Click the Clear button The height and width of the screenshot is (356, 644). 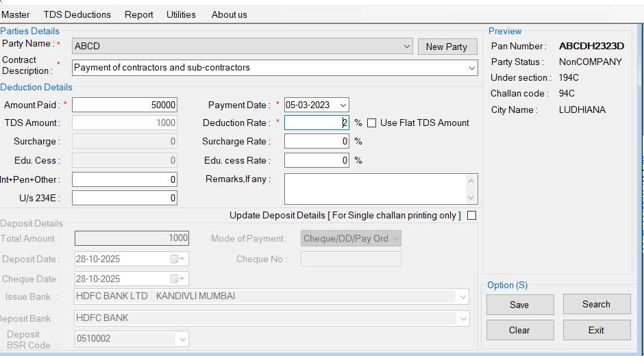(x=519, y=330)
